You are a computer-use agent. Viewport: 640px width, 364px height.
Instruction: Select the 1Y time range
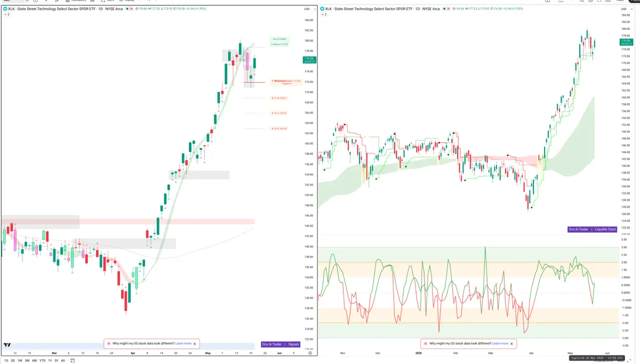[50, 361]
